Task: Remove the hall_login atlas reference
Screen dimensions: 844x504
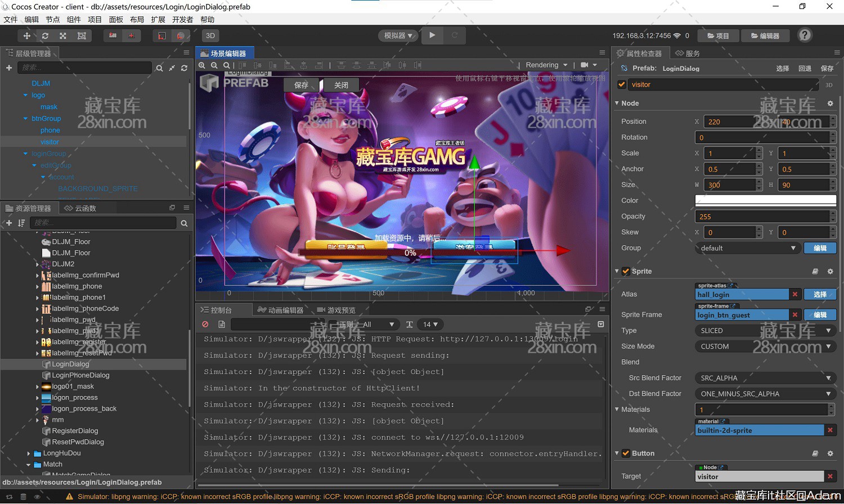Action: [794, 294]
